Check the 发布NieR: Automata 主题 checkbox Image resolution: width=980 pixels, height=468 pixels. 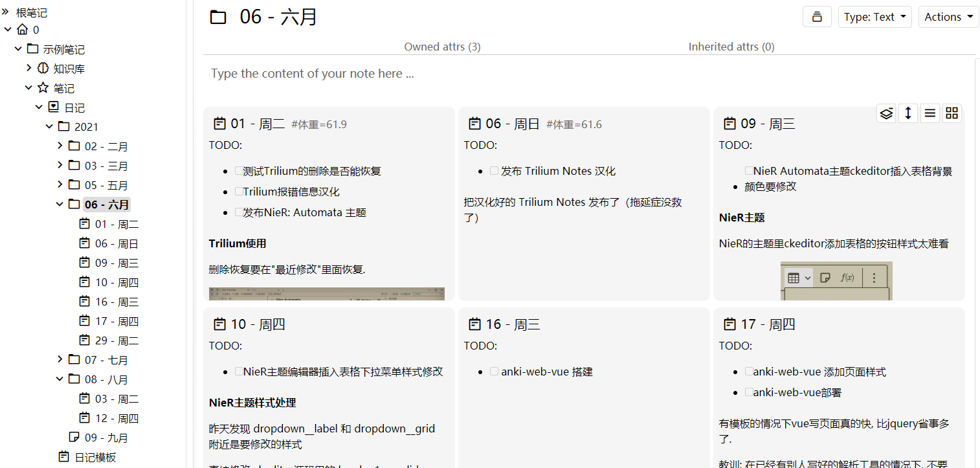pos(239,212)
